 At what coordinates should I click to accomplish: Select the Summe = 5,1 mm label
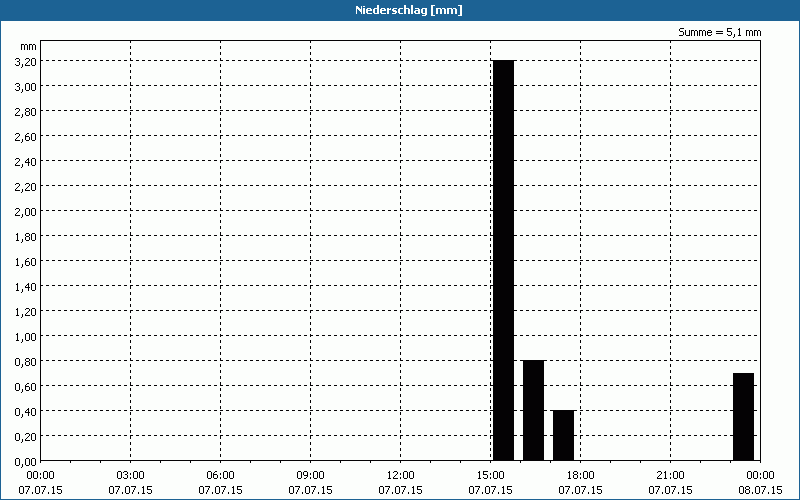[719, 32]
